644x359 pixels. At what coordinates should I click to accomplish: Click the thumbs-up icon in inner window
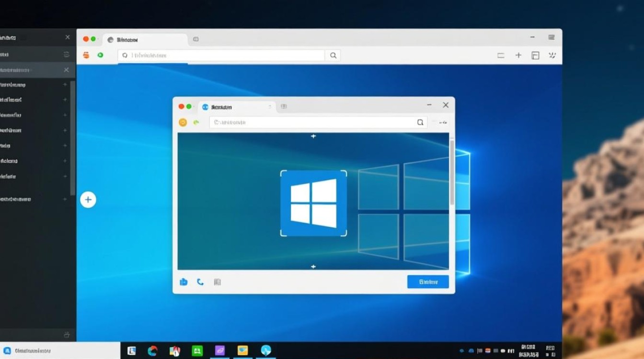(184, 282)
